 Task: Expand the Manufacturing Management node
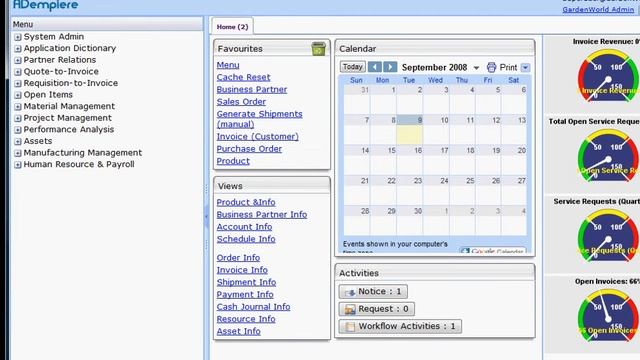(x=18, y=153)
